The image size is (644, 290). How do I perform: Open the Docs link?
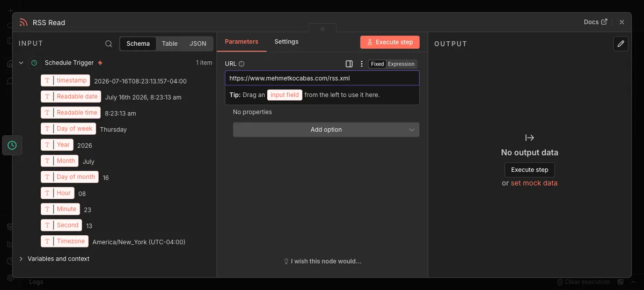pyautogui.click(x=596, y=22)
